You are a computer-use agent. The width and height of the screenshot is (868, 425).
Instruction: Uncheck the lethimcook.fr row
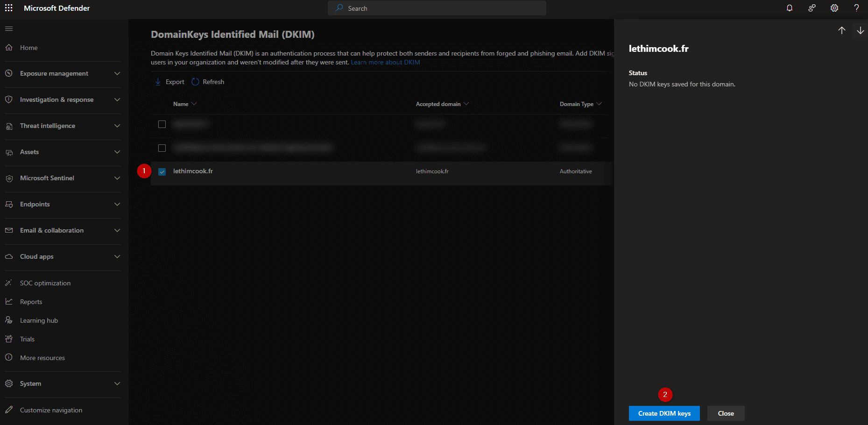point(162,171)
